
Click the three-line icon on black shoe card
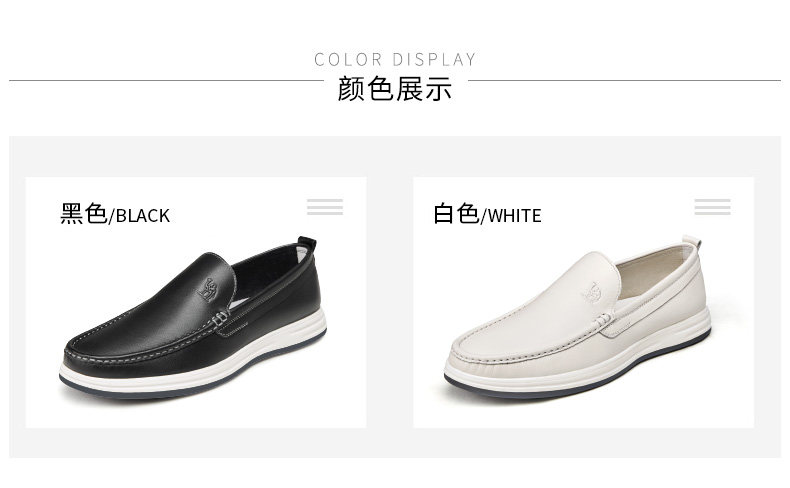(325, 206)
